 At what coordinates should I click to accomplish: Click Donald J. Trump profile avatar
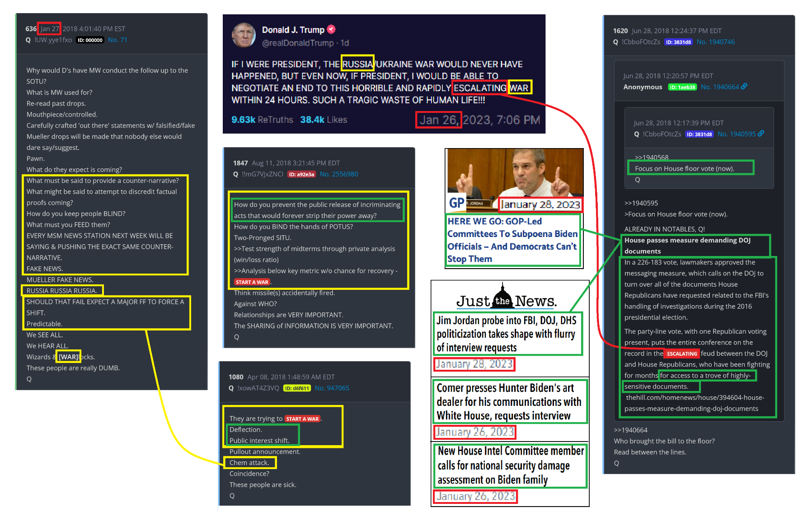(x=244, y=35)
